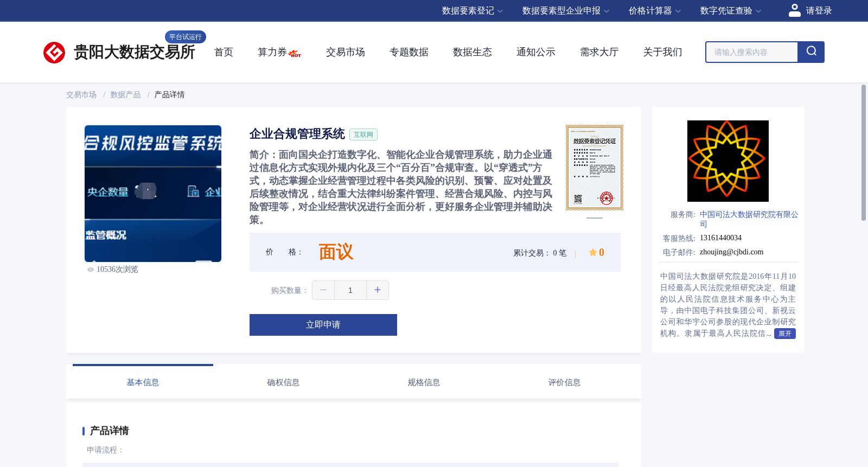This screenshot has height=467, width=868.
Task: Switch to the 规格信息 tab
Action: click(424, 382)
